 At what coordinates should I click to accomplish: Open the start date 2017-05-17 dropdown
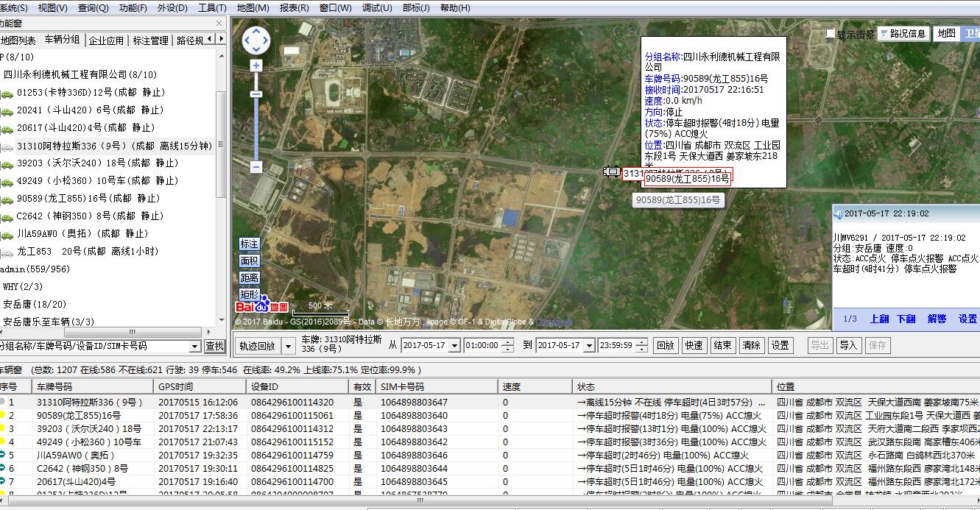tap(454, 346)
